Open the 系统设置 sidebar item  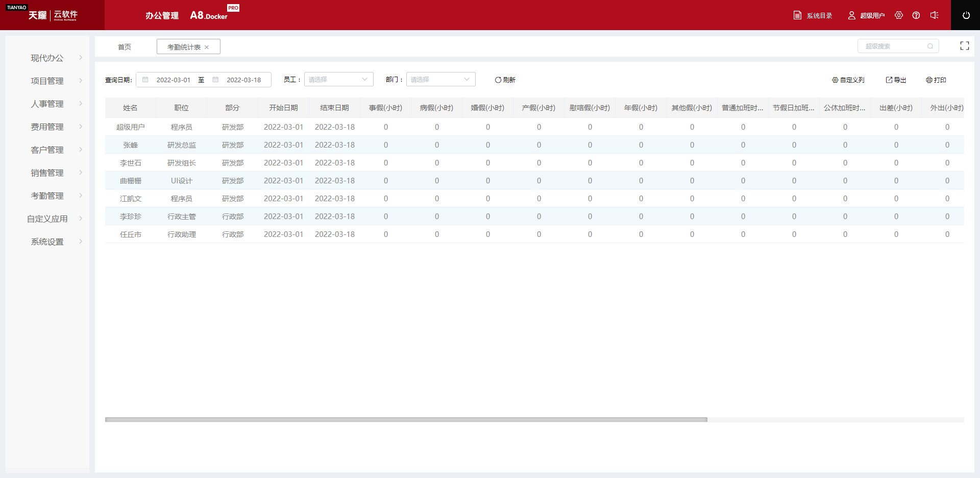(x=47, y=242)
